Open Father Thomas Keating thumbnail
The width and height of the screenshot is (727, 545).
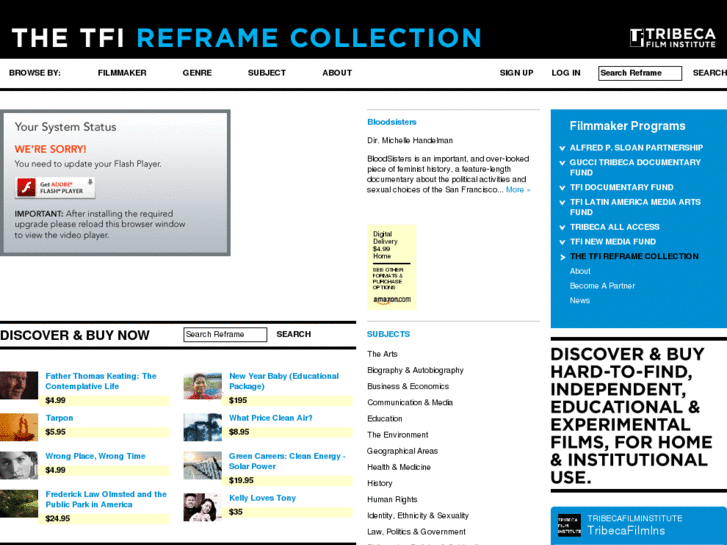click(19, 385)
